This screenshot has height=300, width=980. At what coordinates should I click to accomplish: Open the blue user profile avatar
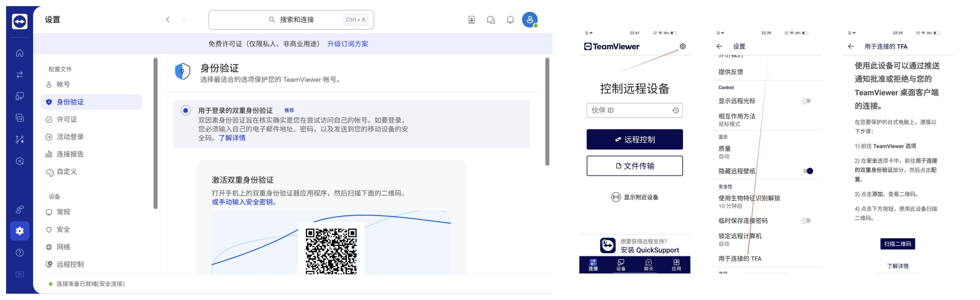(530, 20)
